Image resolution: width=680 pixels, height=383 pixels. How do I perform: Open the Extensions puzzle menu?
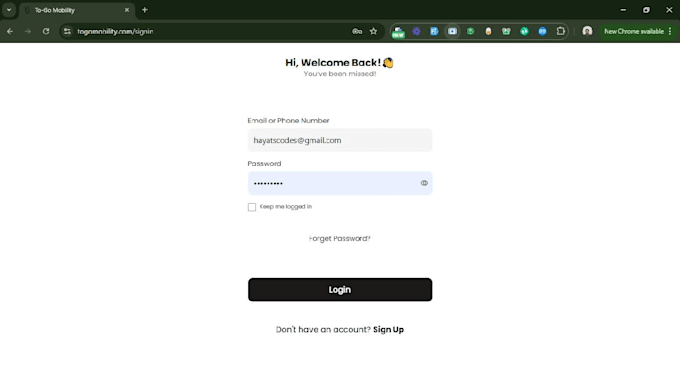point(561,31)
